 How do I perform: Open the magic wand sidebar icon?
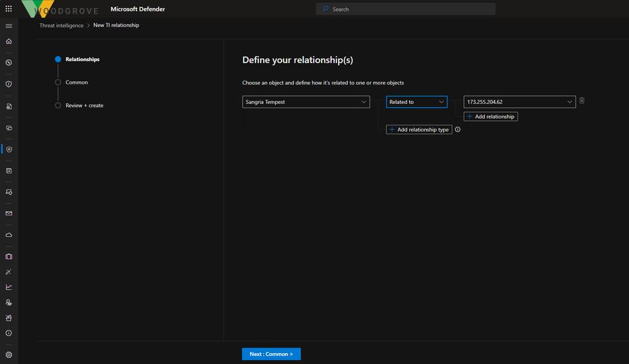[9, 271]
